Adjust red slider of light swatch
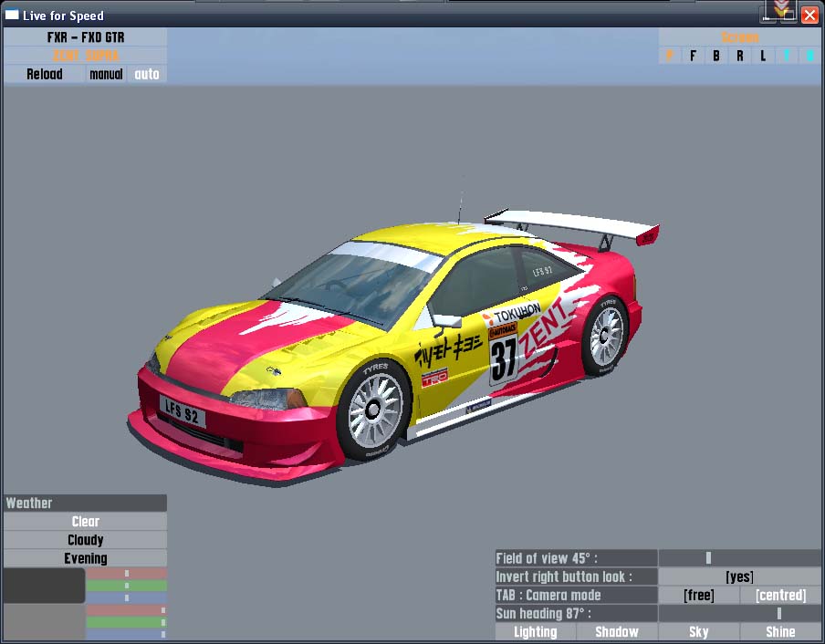 tap(126, 610)
